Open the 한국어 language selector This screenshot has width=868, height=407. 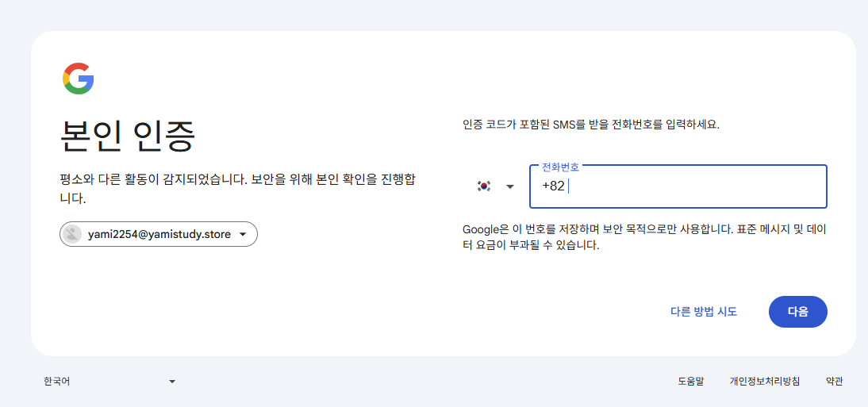(x=109, y=382)
